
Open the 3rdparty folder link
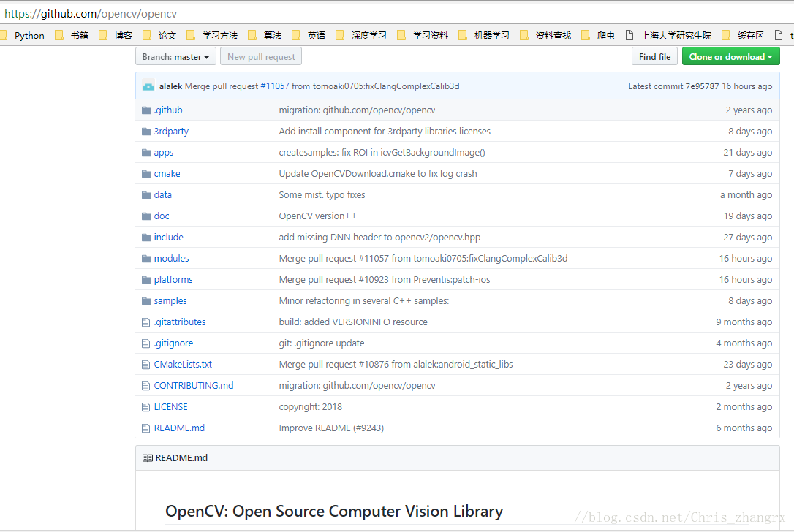coord(171,131)
